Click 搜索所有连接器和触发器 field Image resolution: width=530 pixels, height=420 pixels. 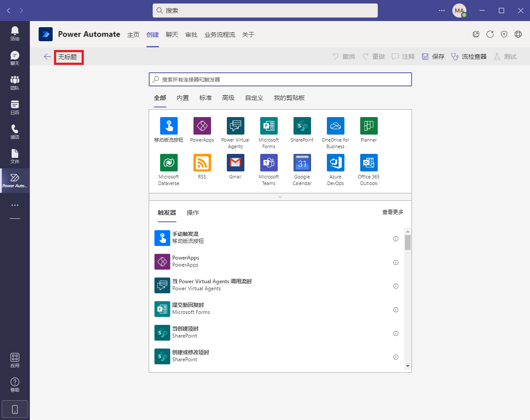point(280,79)
